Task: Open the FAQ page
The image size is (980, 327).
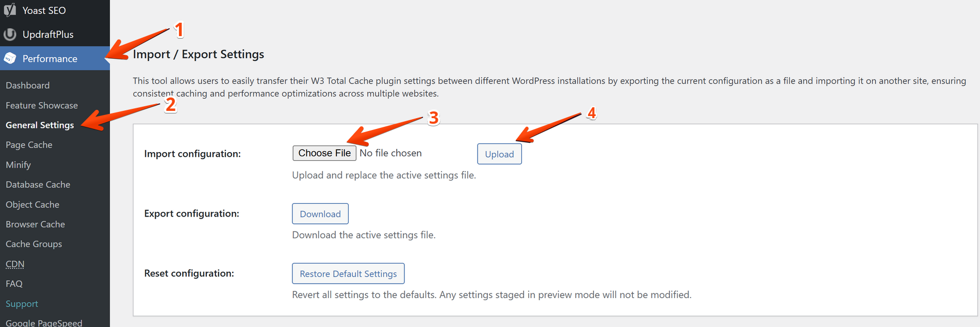Action: [14, 284]
